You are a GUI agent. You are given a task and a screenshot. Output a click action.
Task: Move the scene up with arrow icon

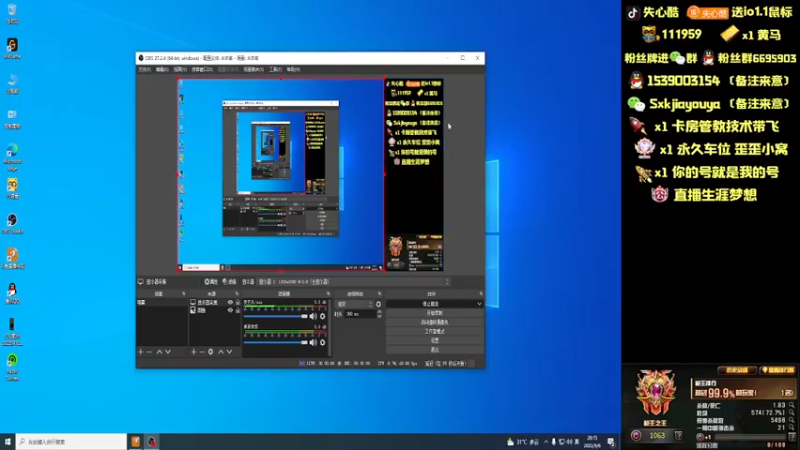[159, 352]
